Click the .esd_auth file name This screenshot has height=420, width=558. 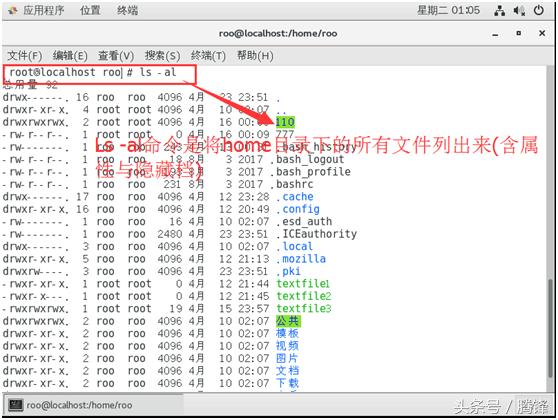point(304,222)
